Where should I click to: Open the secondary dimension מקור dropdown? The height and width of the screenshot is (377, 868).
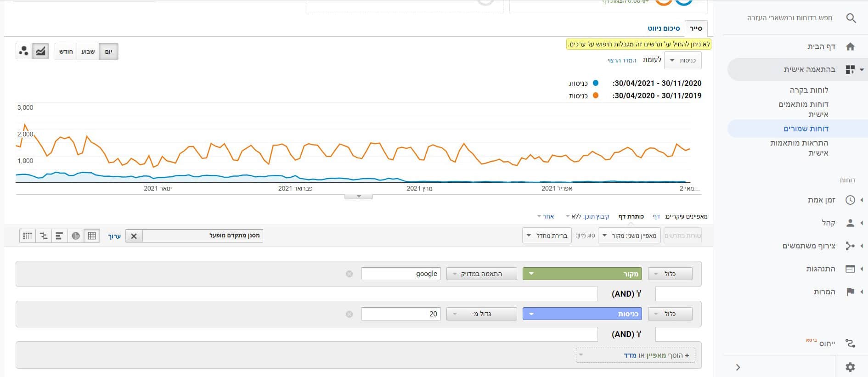(x=629, y=236)
